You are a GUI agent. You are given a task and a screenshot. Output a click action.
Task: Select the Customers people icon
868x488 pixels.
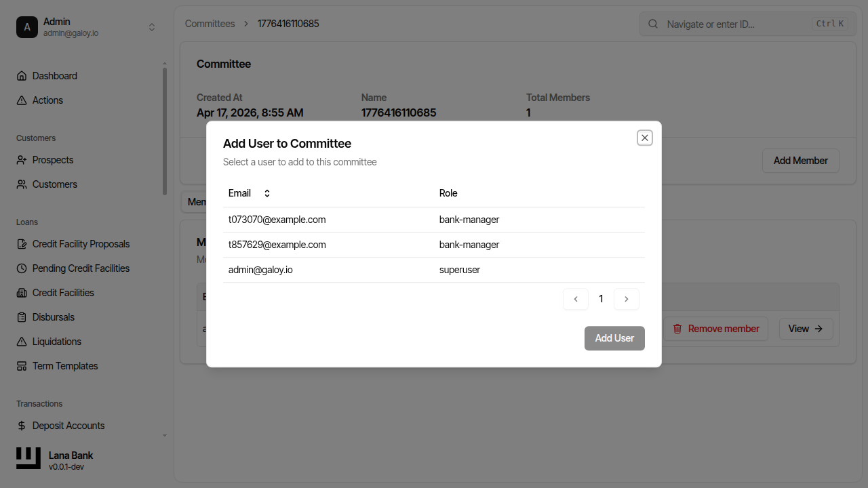(21, 184)
